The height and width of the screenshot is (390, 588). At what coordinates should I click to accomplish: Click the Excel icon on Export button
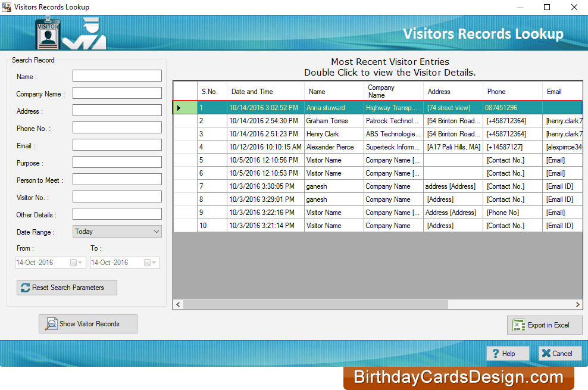518,325
